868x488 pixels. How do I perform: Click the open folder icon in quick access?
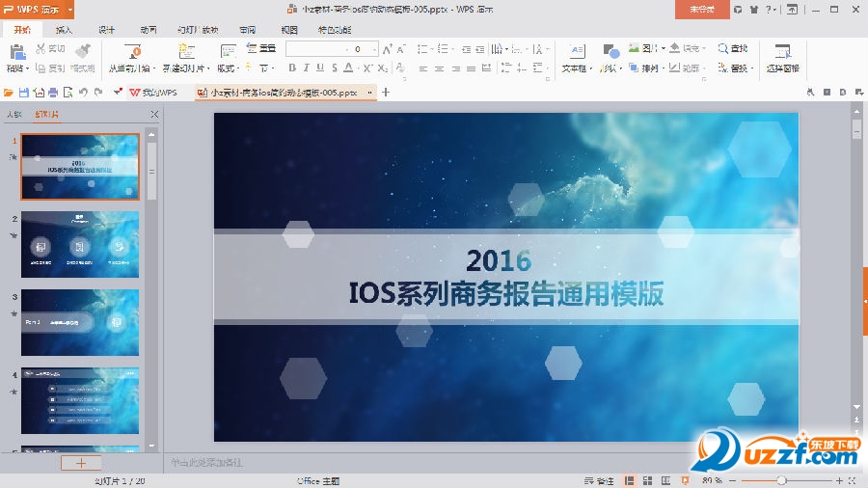pyautogui.click(x=9, y=93)
